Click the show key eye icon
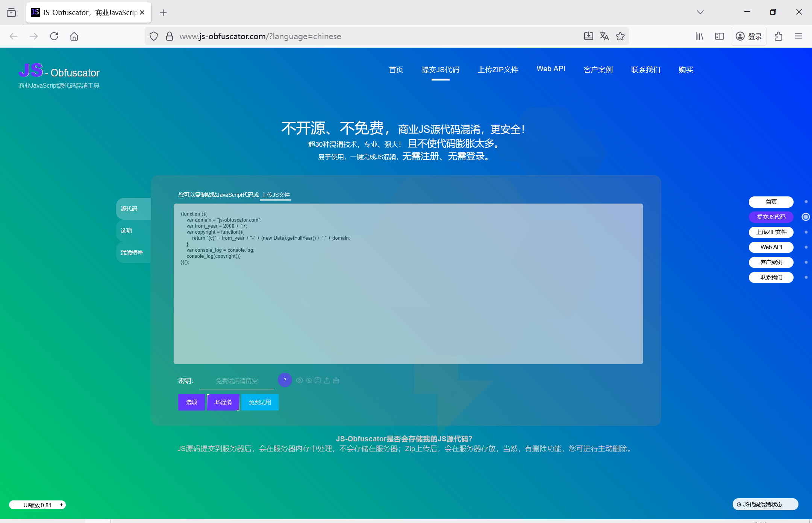This screenshot has height=523, width=812. pyautogui.click(x=299, y=380)
